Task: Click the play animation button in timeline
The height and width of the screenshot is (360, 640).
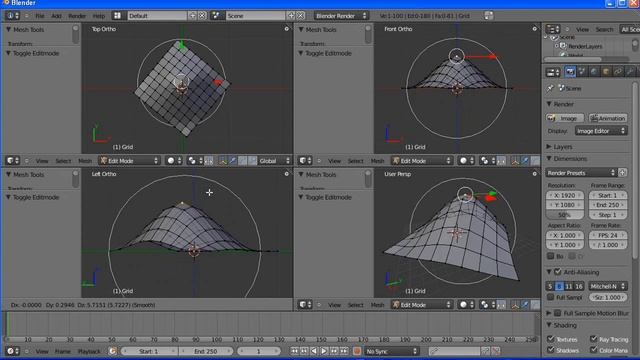Action: tap(324, 351)
